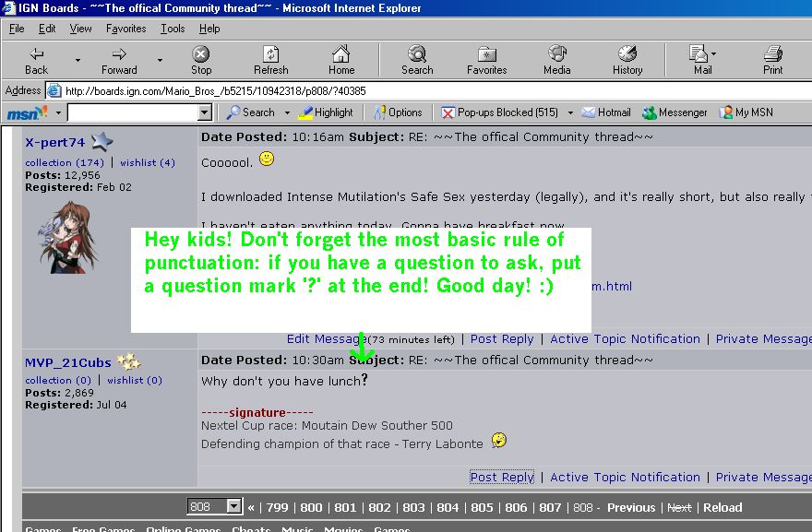
Task: Open the History toolbar icon
Action: [627, 55]
